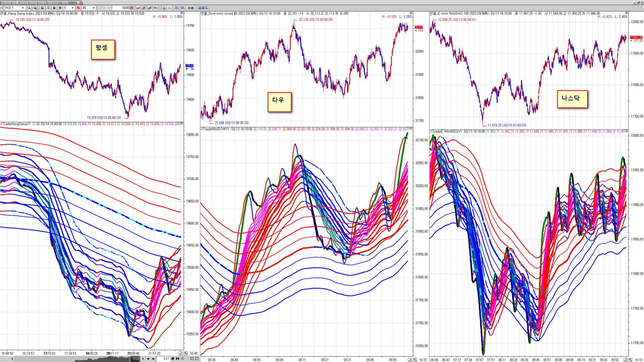Click the zoom-in plus icon in scrollbar

(x=182, y=359)
